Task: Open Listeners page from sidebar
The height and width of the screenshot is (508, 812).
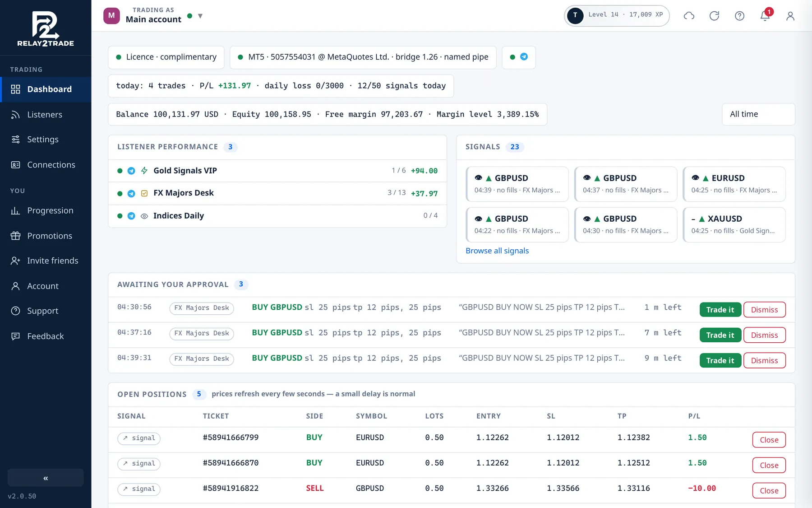Action: (x=46, y=115)
